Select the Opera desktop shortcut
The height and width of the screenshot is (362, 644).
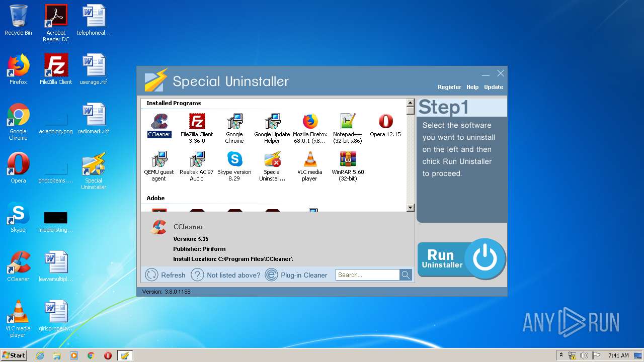18,168
